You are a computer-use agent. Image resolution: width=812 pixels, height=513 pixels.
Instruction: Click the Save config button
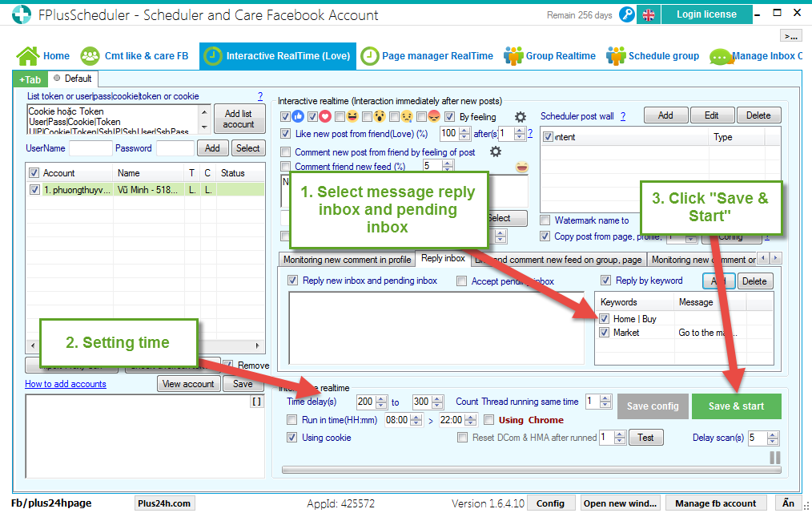[x=653, y=406]
